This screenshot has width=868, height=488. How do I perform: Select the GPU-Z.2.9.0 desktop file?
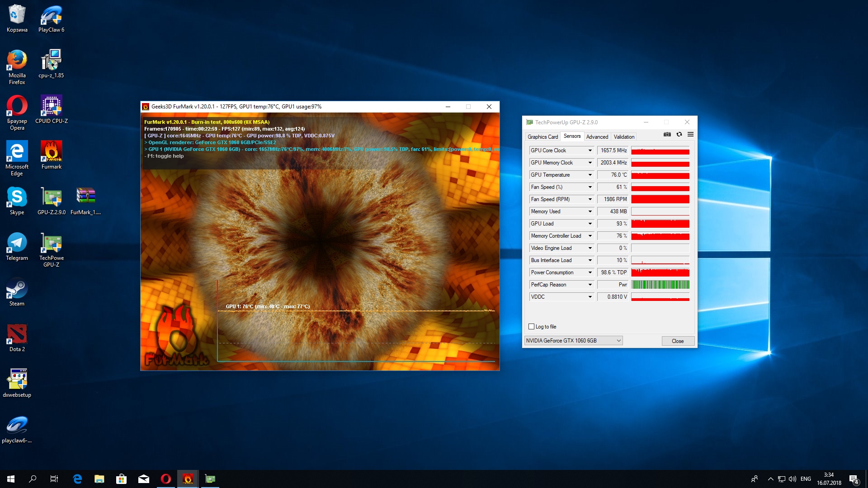pyautogui.click(x=51, y=201)
